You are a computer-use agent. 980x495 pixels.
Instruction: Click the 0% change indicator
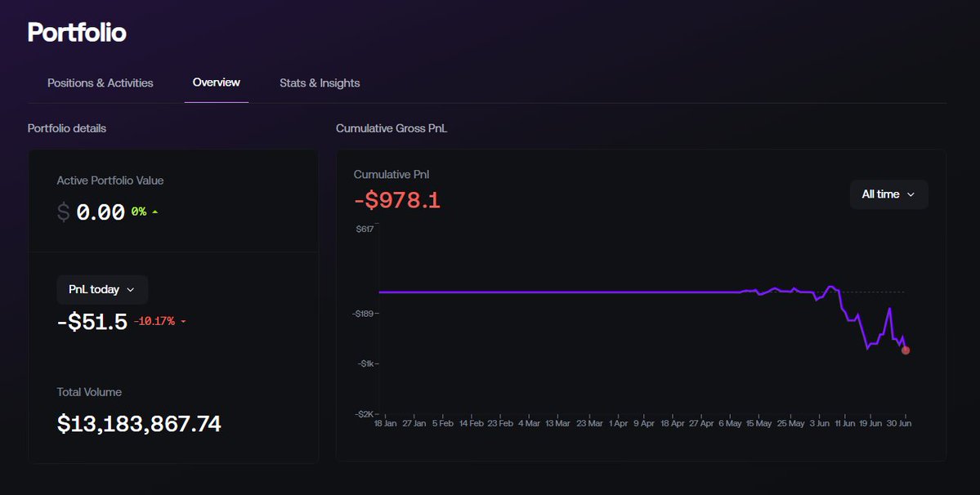point(139,212)
